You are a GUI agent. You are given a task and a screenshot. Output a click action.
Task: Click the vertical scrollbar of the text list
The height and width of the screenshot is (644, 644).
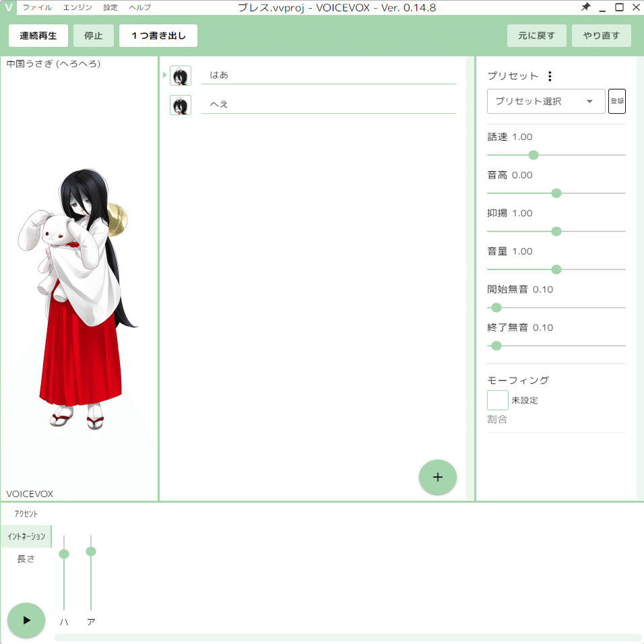pyautogui.click(x=470, y=278)
